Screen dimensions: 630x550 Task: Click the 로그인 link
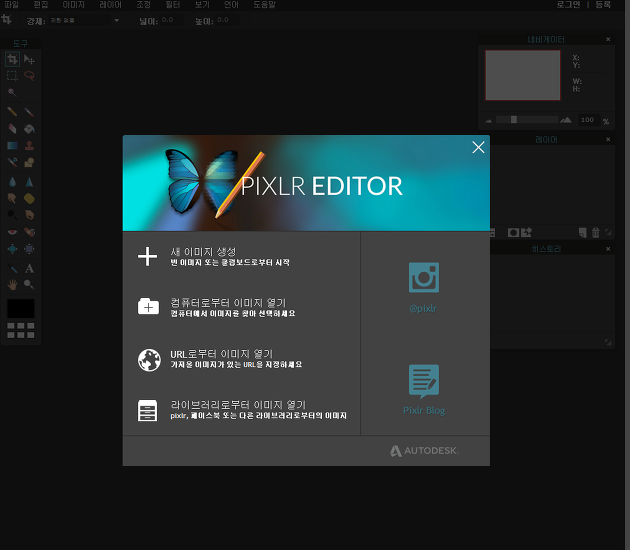pos(568,4)
